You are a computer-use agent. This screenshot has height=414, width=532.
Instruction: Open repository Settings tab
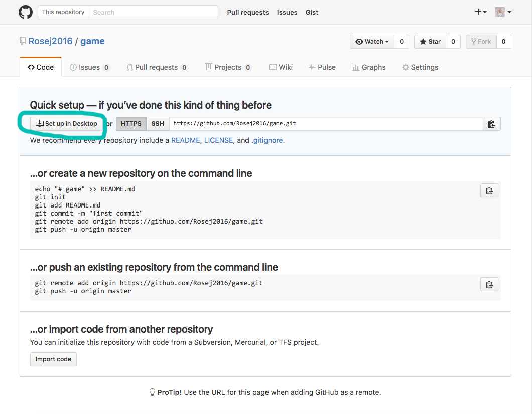[420, 67]
